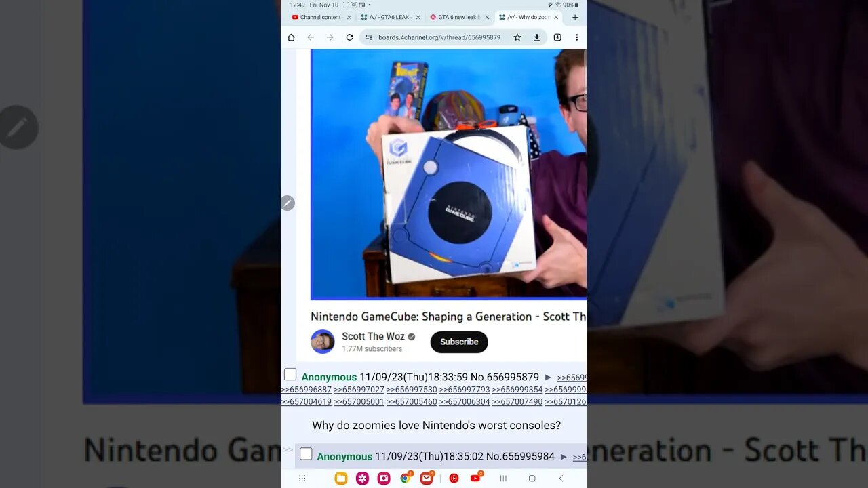Close the /v/ - Why do zoom tab

coord(556,18)
